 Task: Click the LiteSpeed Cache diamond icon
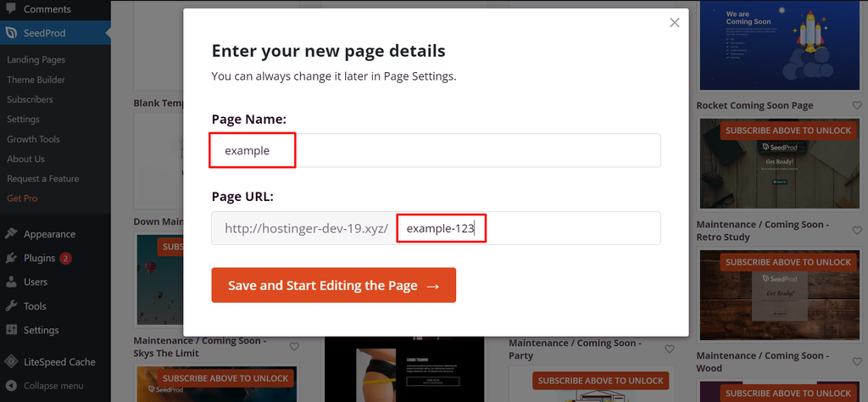point(11,361)
